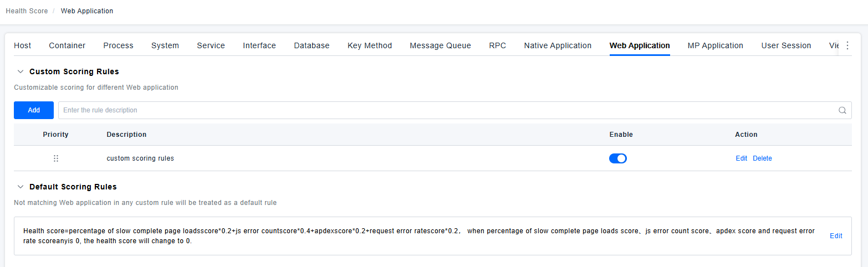The height and width of the screenshot is (267, 868).
Task: Open the Database tab
Action: [312, 46]
